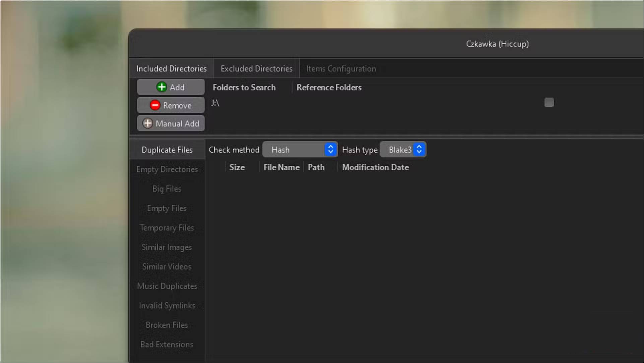
Task: Select the Similar Images scanner
Action: [x=167, y=247]
